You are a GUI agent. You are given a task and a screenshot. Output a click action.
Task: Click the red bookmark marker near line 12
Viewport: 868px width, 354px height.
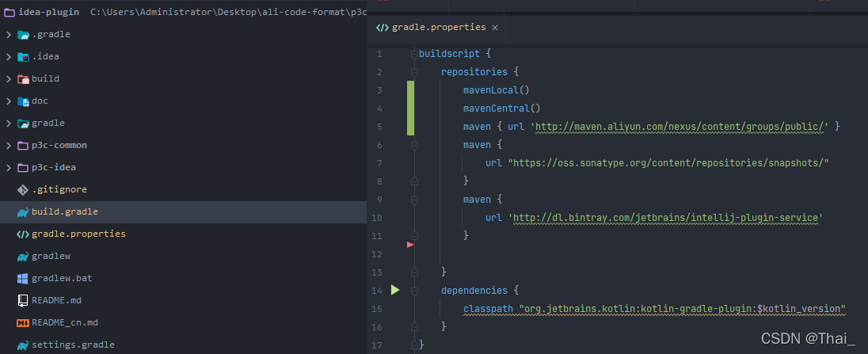tap(410, 245)
